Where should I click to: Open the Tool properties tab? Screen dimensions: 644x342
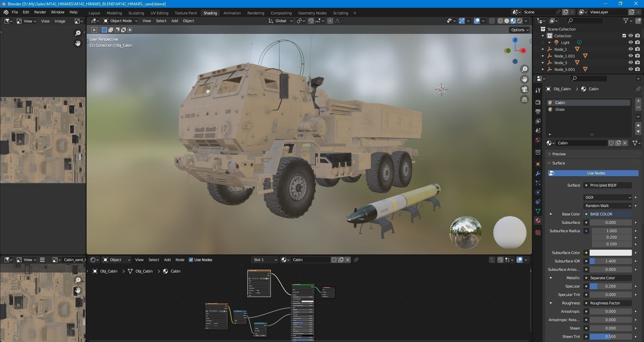pyautogui.click(x=538, y=90)
